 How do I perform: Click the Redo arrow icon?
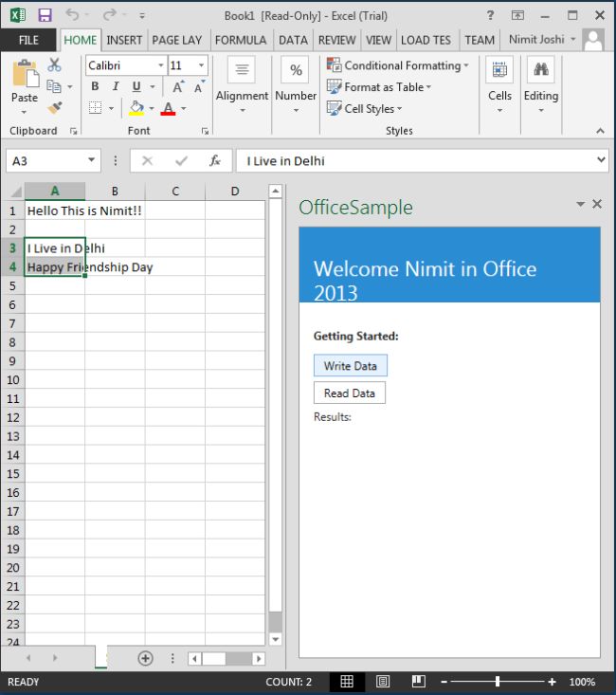coord(109,15)
